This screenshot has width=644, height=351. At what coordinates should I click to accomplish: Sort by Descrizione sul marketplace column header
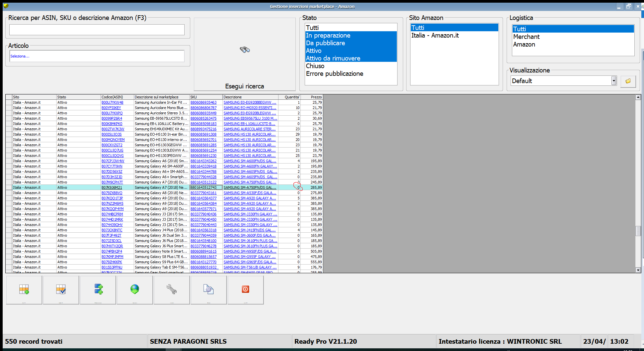[161, 97]
